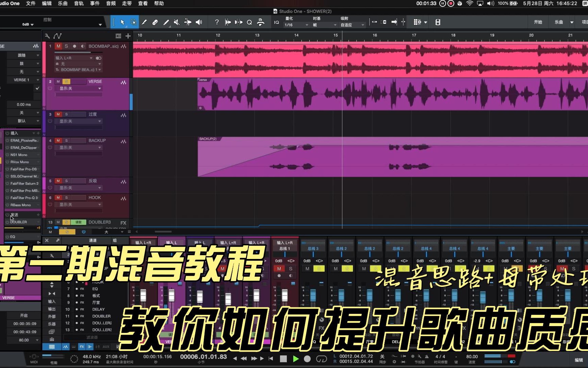Open HOOK track 显示:关 dropdown
This screenshot has width=588, height=368.
[x=79, y=204]
